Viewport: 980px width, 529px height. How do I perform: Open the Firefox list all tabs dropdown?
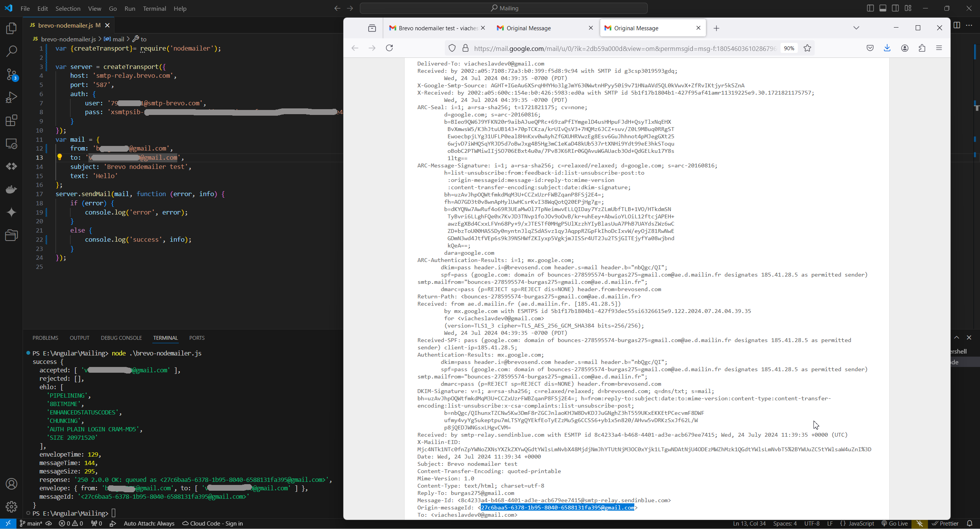point(856,28)
